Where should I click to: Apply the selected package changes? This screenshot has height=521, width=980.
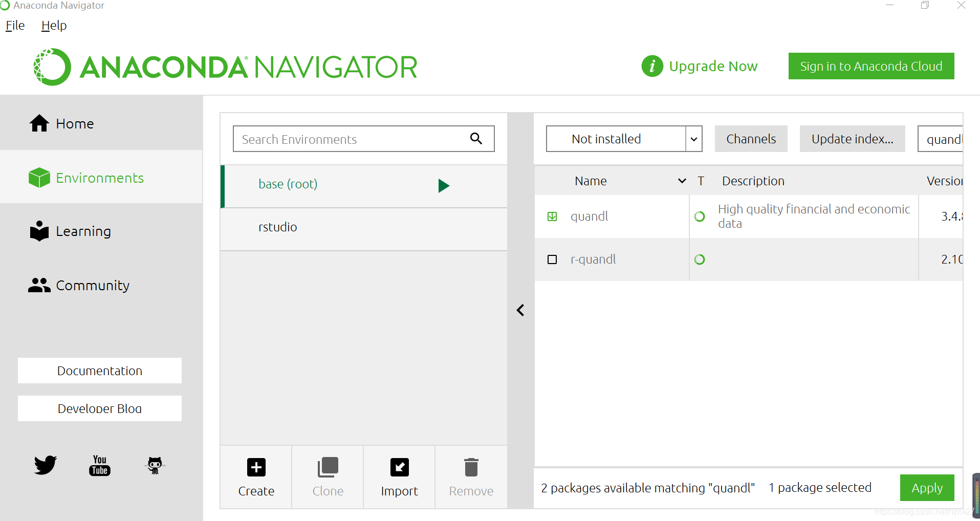927,488
